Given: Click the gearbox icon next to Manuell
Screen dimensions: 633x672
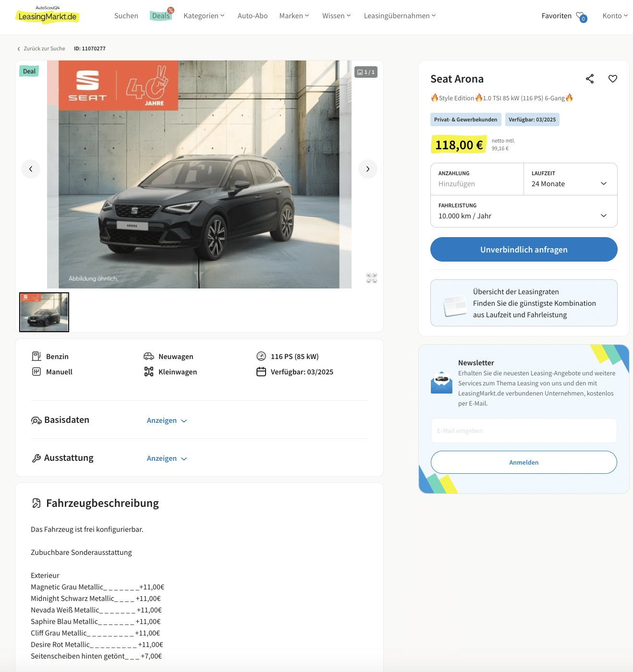Looking at the screenshot, I should (37, 372).
